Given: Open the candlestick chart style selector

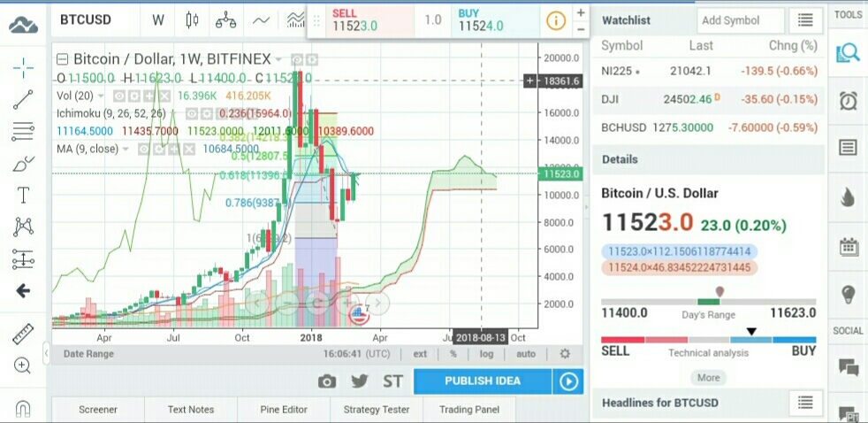Looking at the screenshot, I should click(192, 20).
